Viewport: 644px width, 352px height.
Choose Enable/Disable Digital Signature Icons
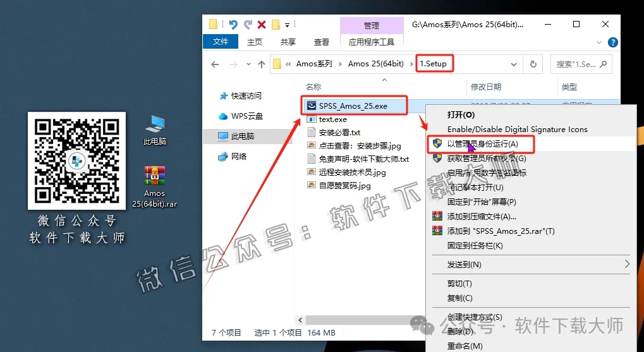pyautogui.click(x=517, y=130)
